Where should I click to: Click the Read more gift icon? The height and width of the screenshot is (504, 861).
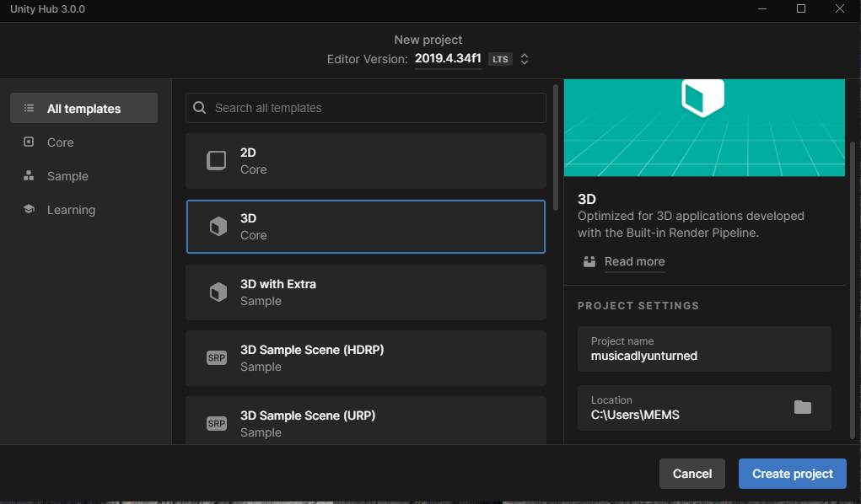click(x=589, y=261)
